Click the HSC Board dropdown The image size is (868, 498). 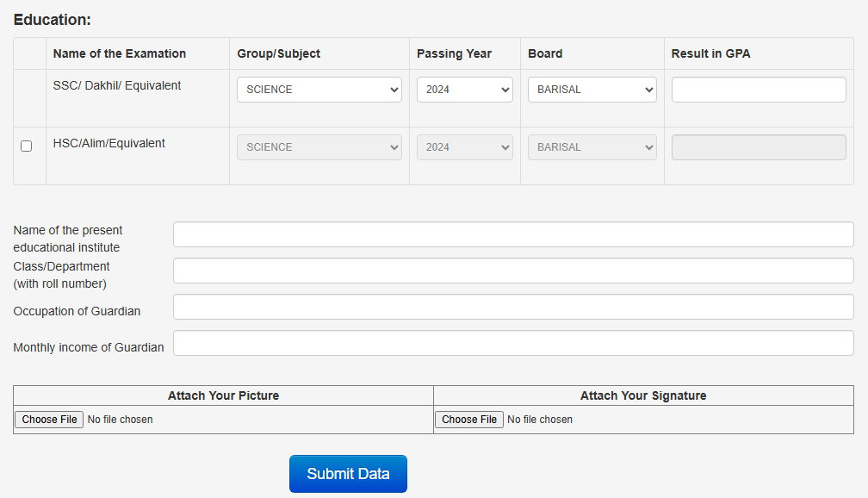(x=592, y=147)
